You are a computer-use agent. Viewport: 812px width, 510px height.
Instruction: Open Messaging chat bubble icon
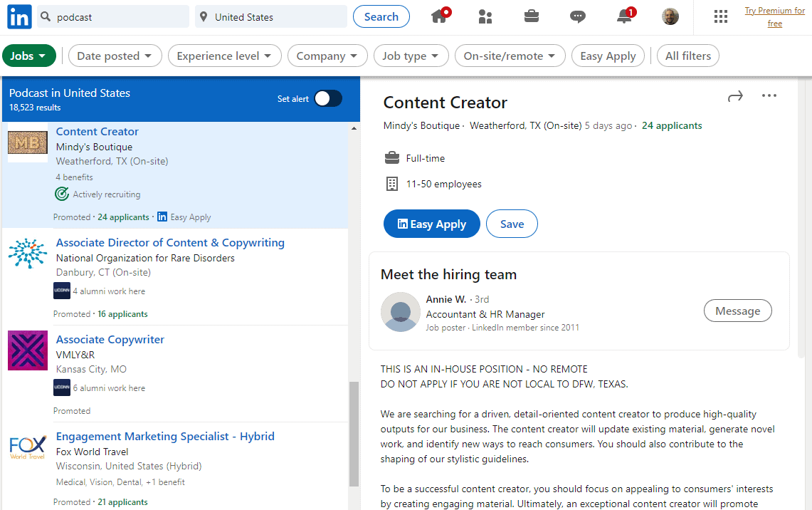coord(577,16)
